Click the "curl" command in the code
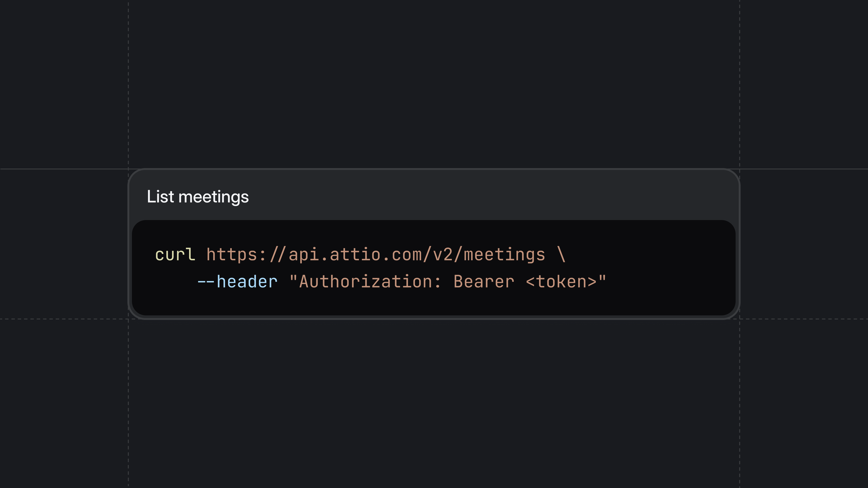This screenshot has height=488, width=868. coord(175,255)
